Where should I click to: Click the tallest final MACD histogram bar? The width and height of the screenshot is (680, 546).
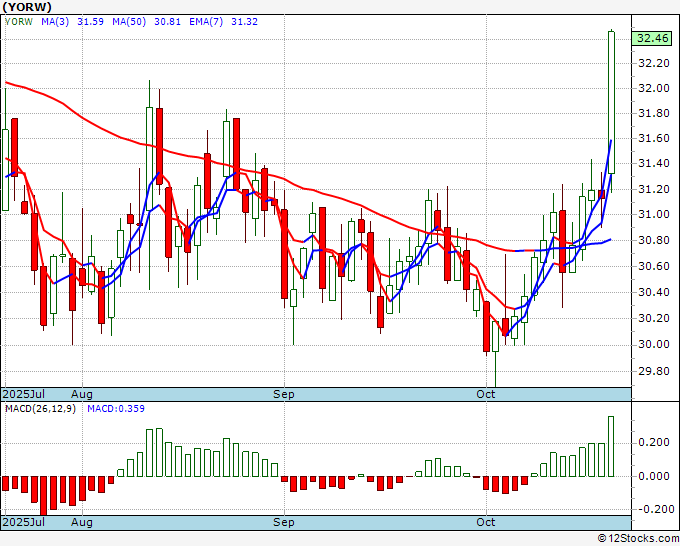[611, 447]
